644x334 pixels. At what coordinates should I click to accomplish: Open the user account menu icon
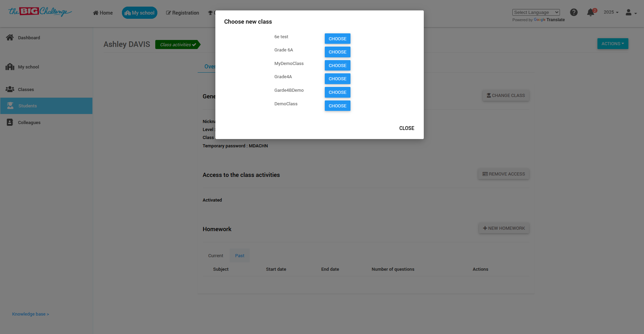pyautogui.click(x=631, y=13)
